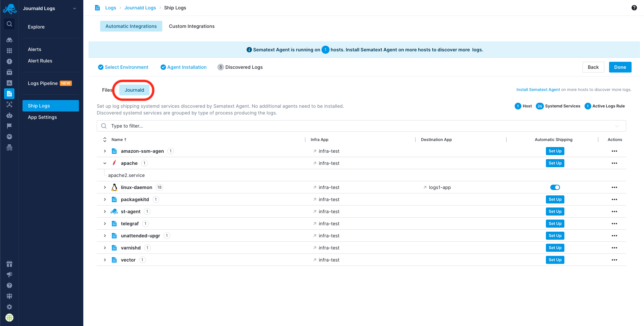Image resolution: width=644 pixels, height=326 pixels.
Task: Expand the linux-daemon row
Action: (x=105, y=187)
